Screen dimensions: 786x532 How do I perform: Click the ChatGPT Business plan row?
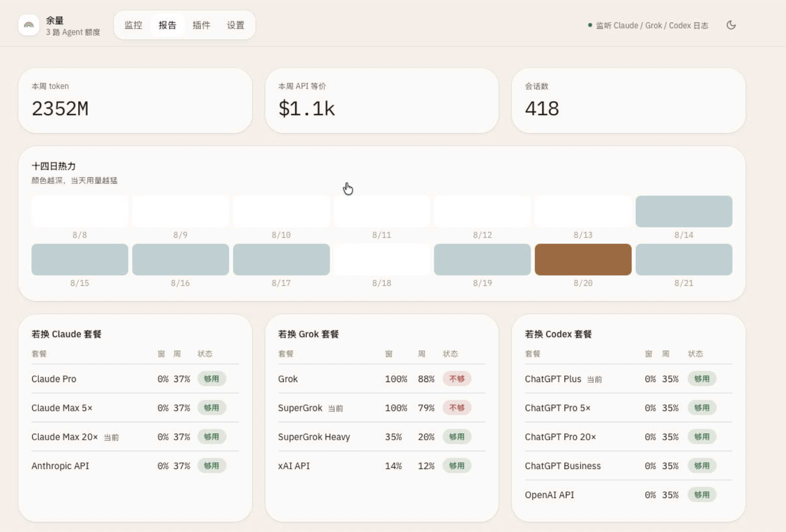tap(629, 466)
